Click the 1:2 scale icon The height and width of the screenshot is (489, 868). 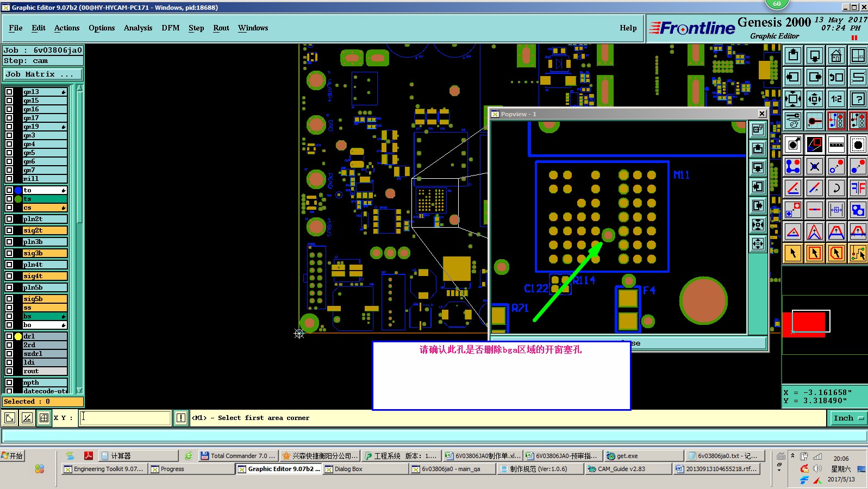836,99
